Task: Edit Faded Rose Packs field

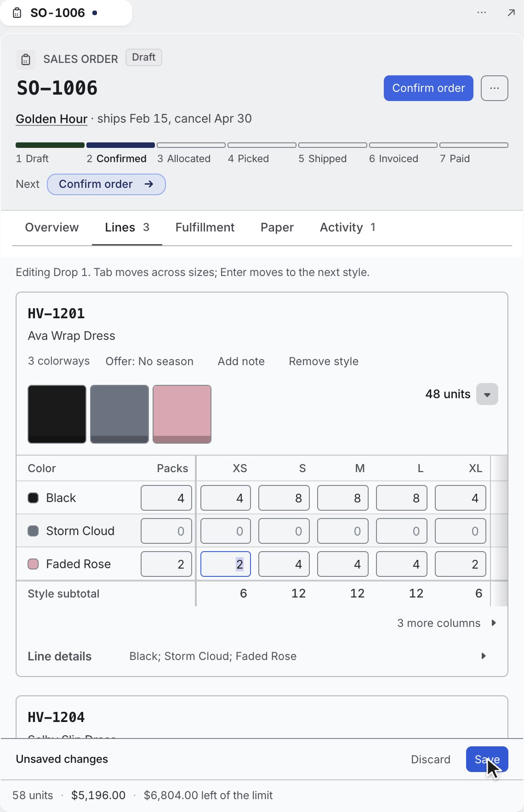Action: click(166, 564)
